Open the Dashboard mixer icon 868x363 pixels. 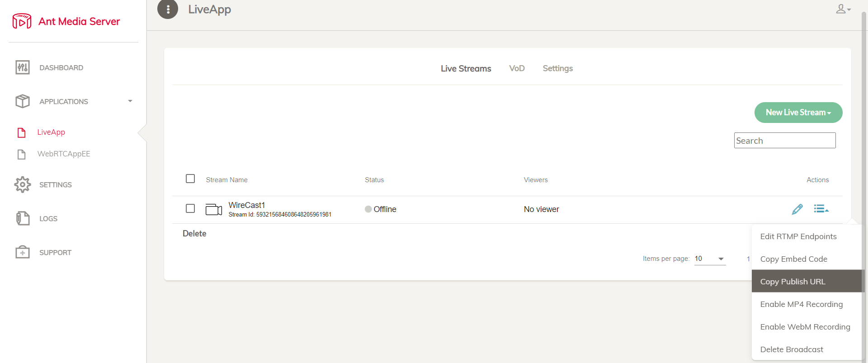tap(23, 67)
